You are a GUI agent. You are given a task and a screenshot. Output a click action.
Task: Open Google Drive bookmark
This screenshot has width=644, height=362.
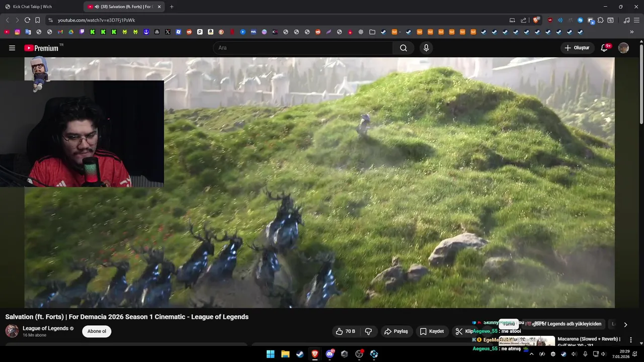pos(71,32)
